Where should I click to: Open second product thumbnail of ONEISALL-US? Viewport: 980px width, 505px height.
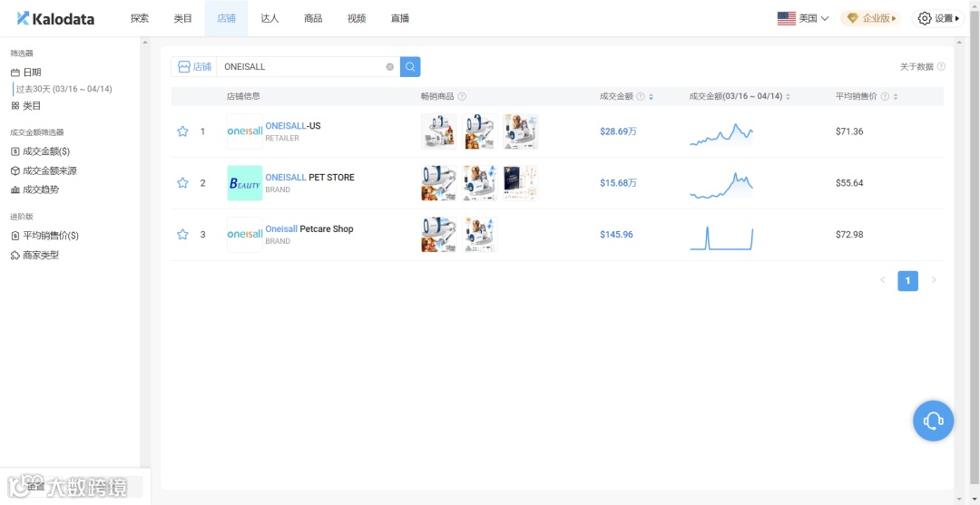pyautogui.click(x=479, y=131)
